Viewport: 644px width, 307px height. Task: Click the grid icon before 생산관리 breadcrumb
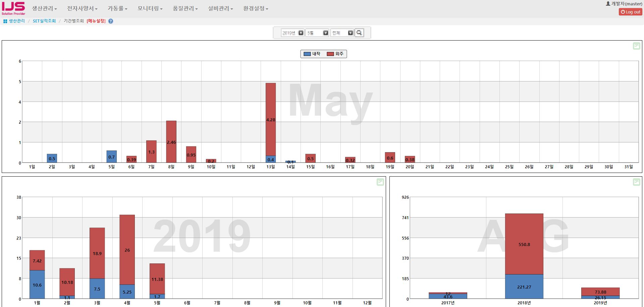click(x=5, y=21)
